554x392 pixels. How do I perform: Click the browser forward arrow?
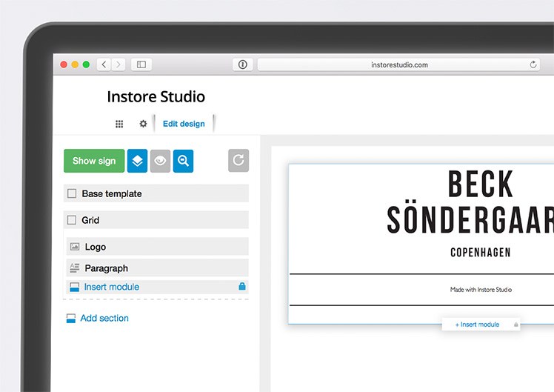pos(119,64)
